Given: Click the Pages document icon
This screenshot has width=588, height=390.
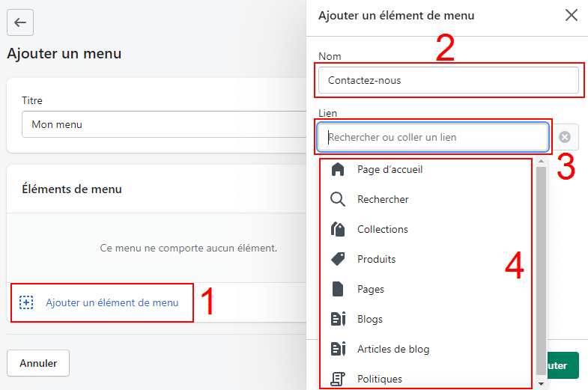Looking at the screenshot, I should point(338,289).
